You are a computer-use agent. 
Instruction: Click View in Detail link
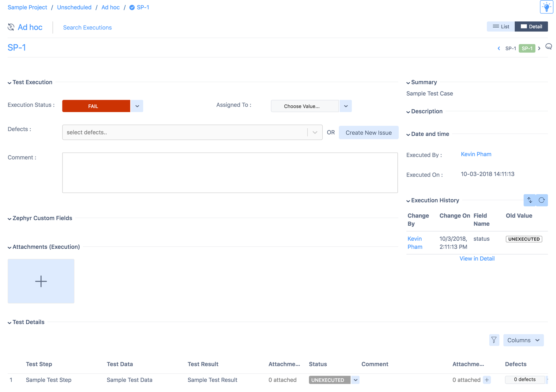(477, 258)
